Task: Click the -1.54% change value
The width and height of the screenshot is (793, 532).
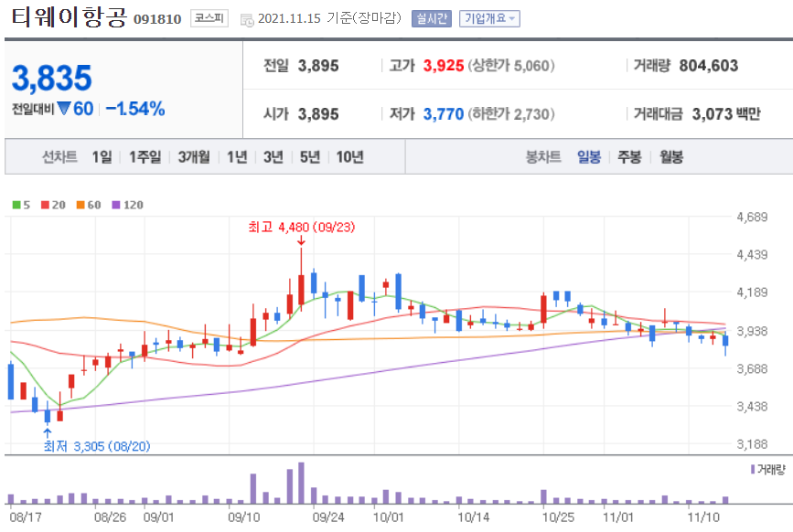Action: [135, 109]
